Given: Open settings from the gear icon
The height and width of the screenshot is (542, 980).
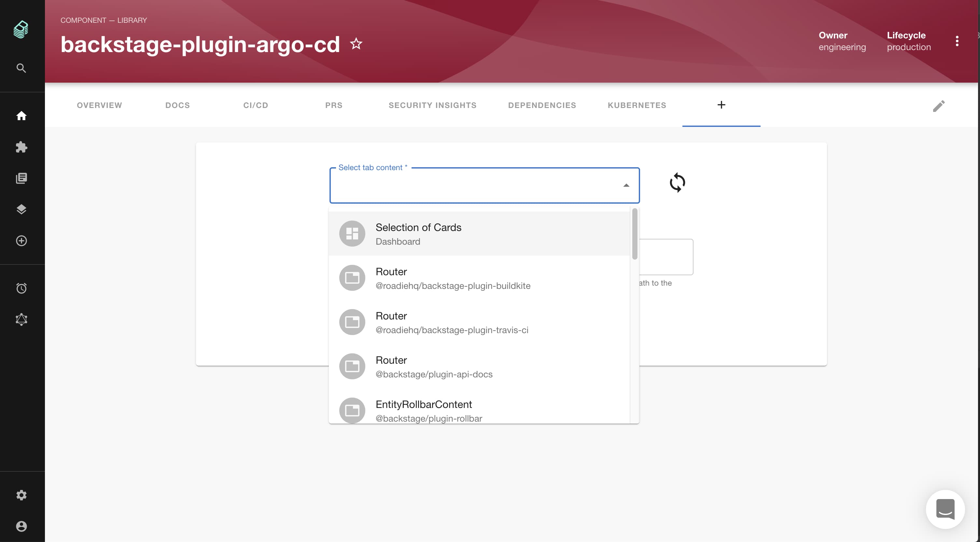Looking at the screenshot, I should coord(21,495).
